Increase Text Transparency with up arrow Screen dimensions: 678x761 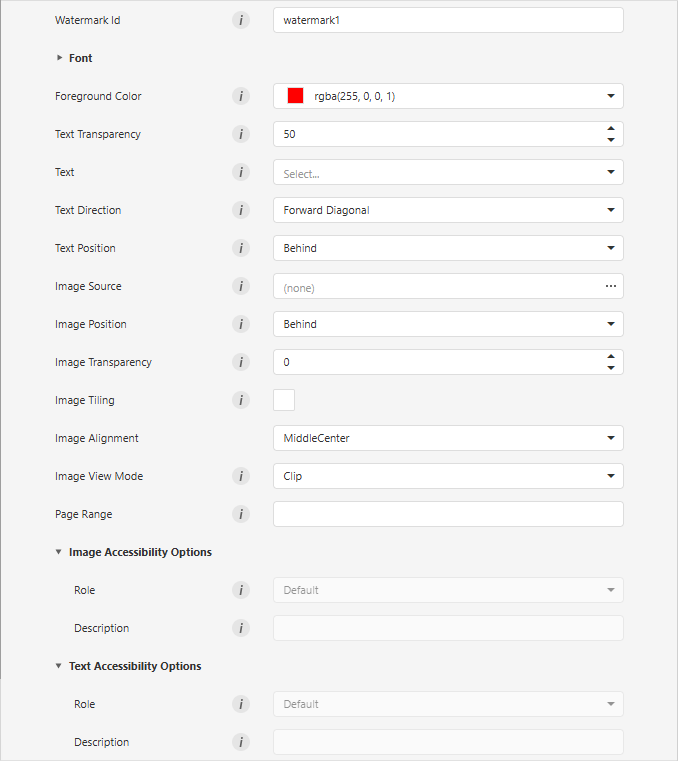pos(610,128)
